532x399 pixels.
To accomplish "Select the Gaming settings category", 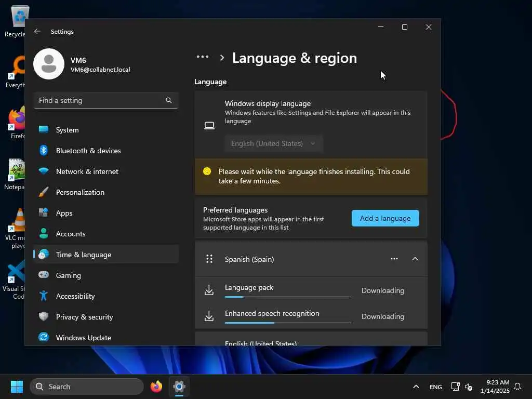I will pyautogui.click(x=106, y=275).
